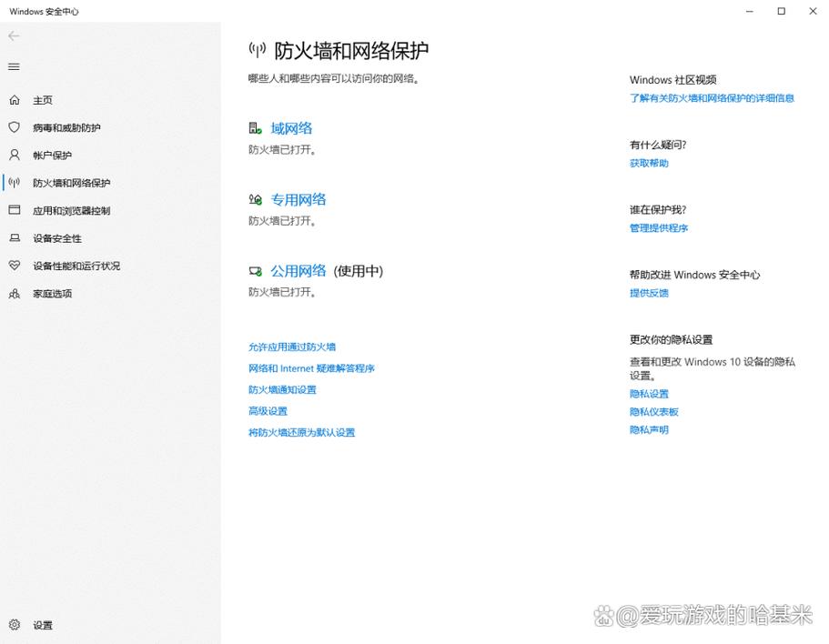829x644 pixels.
Task: Maximize the Windows 安全中心 window
Action: (x=781, y=11)
